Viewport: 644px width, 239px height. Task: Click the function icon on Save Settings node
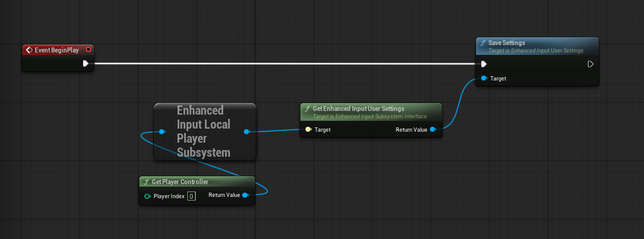pyautogui.click(x=484, y=43)
